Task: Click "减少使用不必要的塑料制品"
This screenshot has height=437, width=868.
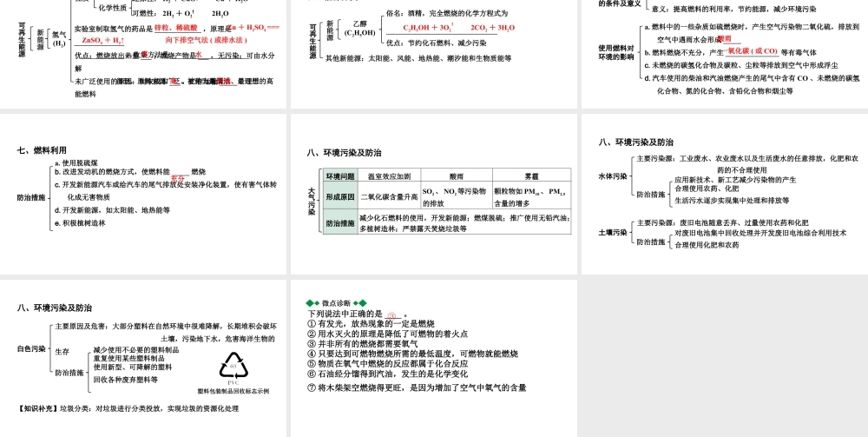Action: [135, 350]
